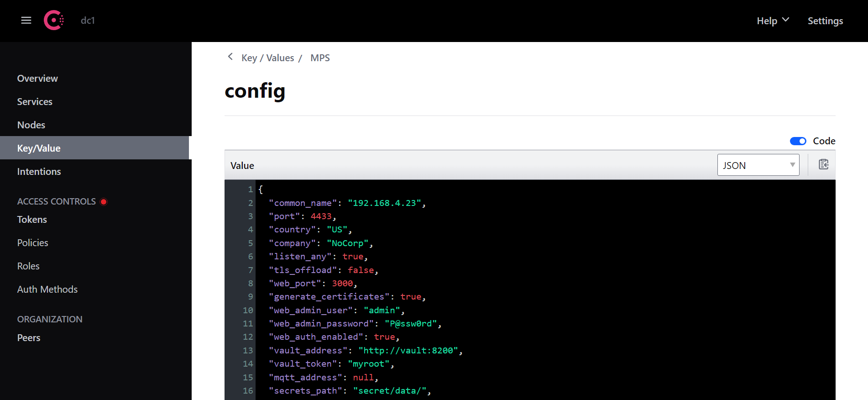Copy the value using the clipboard icon
This screenshot has width=868, height=400.
tap(823, 165)
